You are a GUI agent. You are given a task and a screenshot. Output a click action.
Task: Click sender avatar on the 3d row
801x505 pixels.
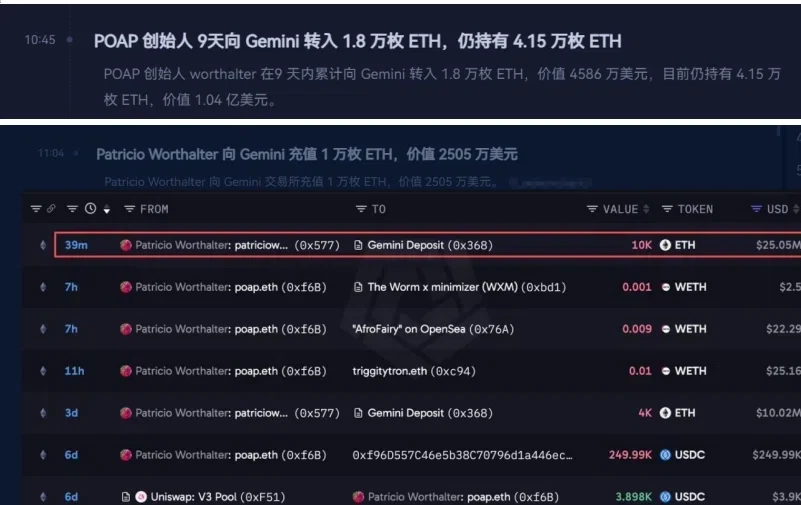(x=126, y=413)
